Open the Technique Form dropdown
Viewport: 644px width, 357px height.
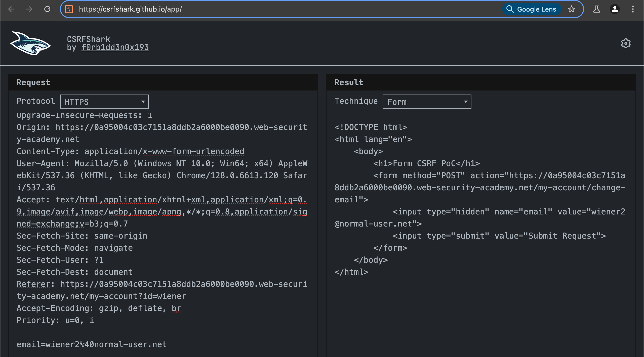[x=427, y=102]
